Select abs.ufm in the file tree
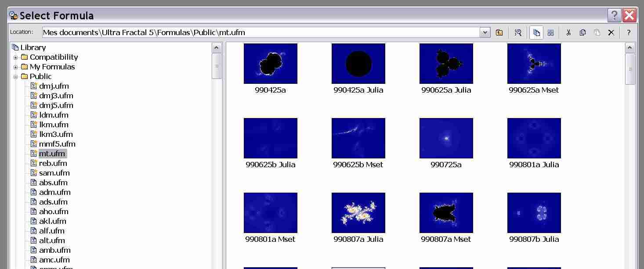This screenshot has height=269, width=644. pos(53,183)
